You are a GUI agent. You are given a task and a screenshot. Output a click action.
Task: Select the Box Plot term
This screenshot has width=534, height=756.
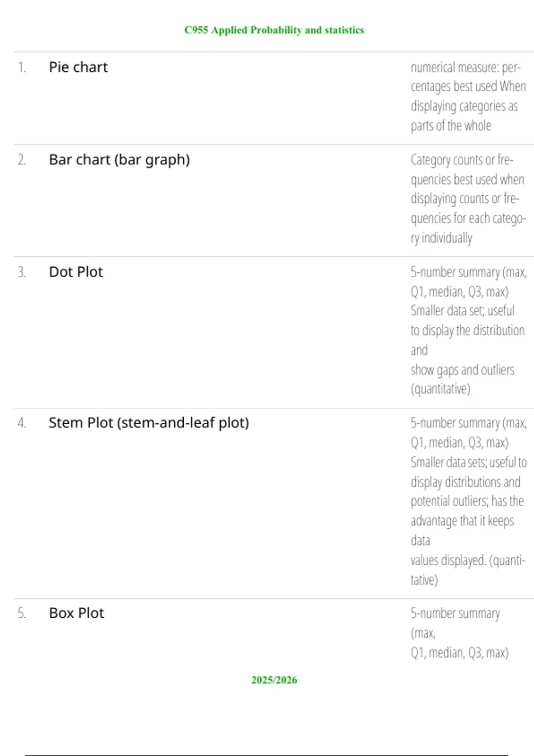(77, 613)
